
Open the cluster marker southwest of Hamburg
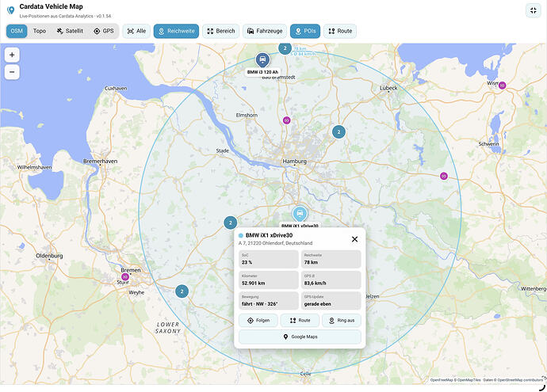tap(230, 223)
